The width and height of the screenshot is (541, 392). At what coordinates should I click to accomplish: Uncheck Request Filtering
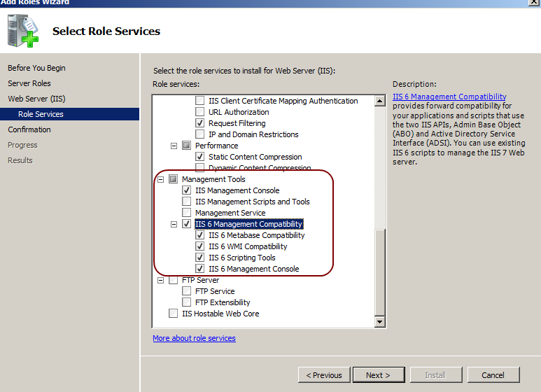click(x=199, y=122)
